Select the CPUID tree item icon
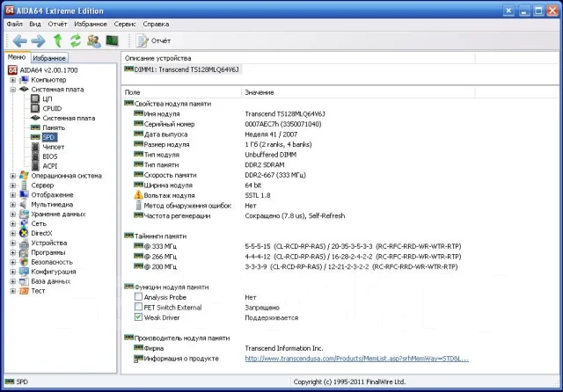This screenshot has width=563, height=392. [35, 108]
